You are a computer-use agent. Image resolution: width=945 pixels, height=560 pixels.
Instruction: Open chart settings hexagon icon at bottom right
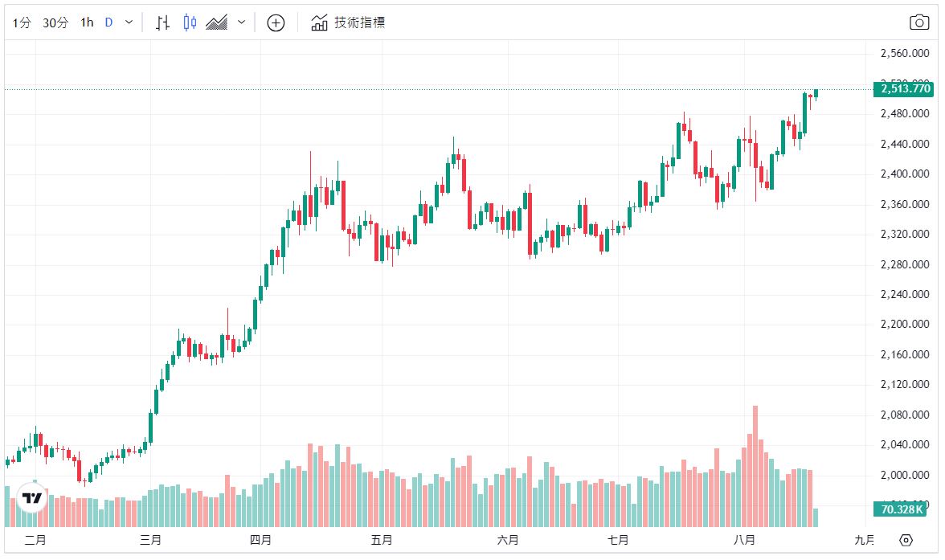[x=906, y=540]
